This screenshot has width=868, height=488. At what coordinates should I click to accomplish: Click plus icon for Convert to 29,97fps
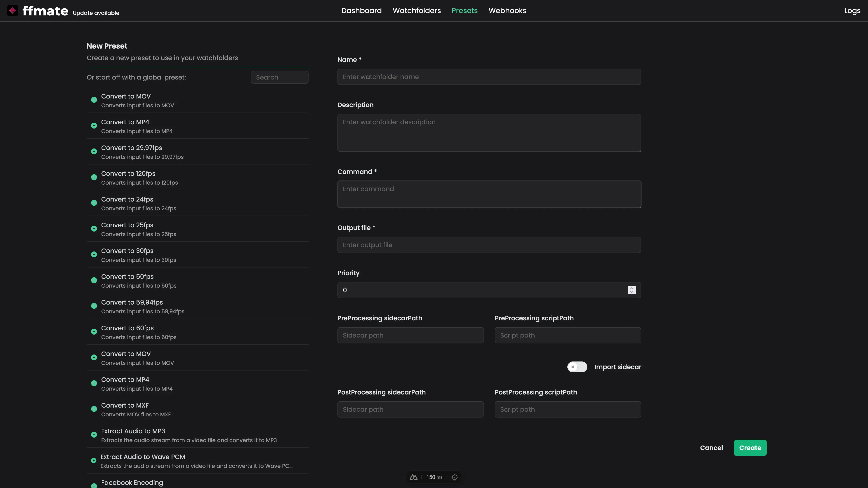click(x=94, y=152)
